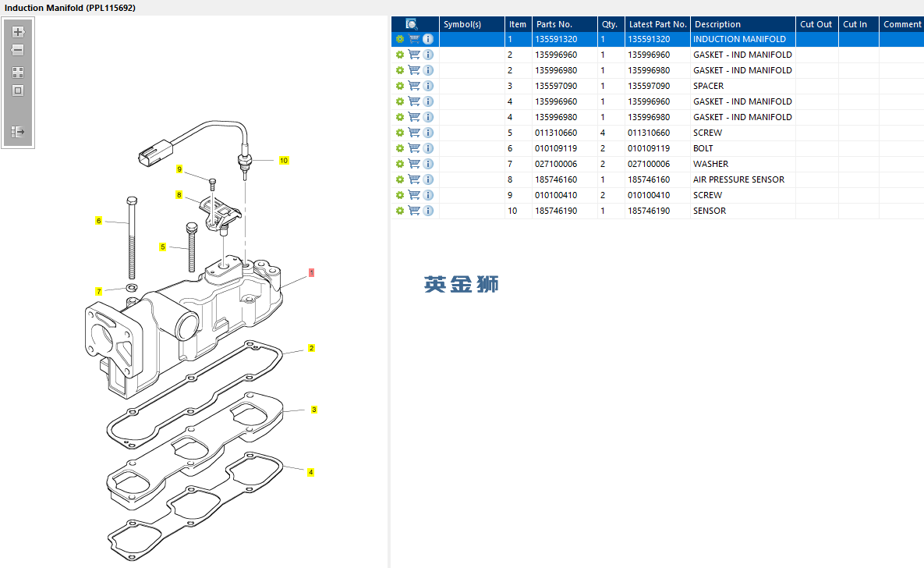The width and height of the screenshot is (924, 568).
Task: Click the zoom out minus button
Action: [x=18, y=50]
